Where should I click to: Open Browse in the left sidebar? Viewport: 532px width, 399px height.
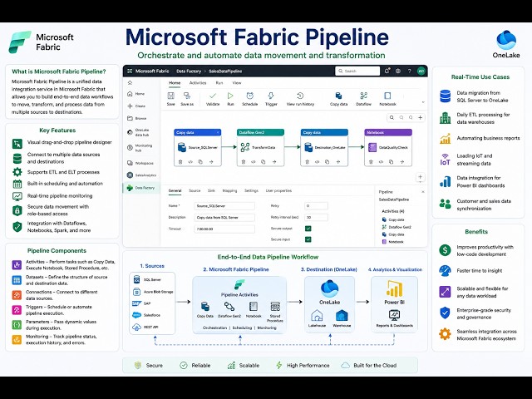(x=136, y=118)
